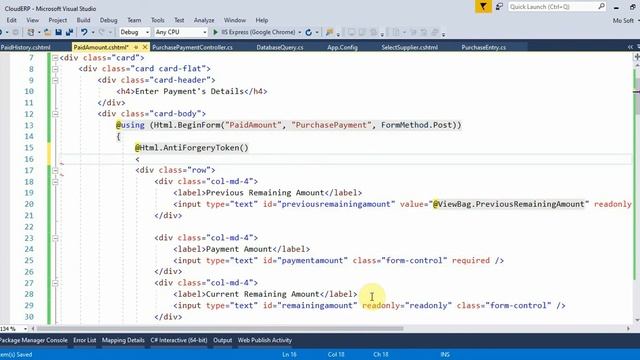Switch to the DatabaseQuery.cs tab
Viewport: 640px width, 360px height.
click(280, 47)
